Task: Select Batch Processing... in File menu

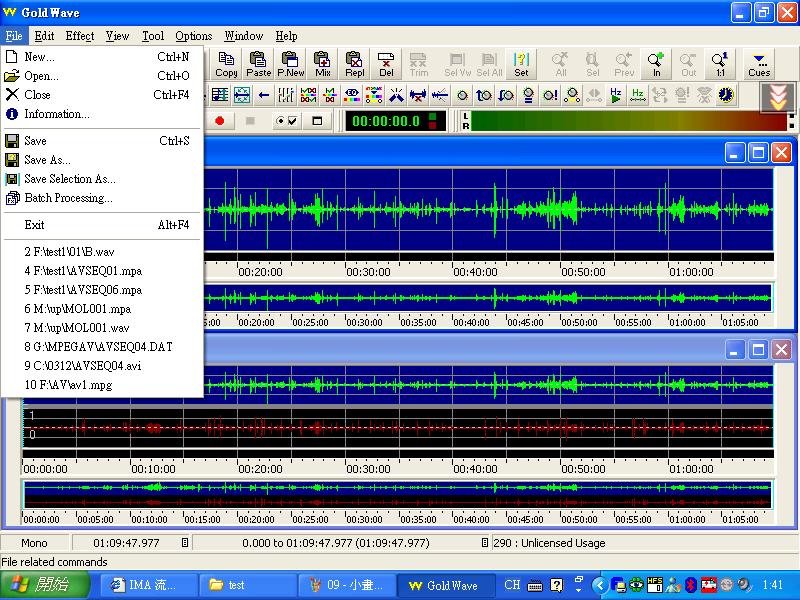Action: pyautogui.click(x=67, y=198)
